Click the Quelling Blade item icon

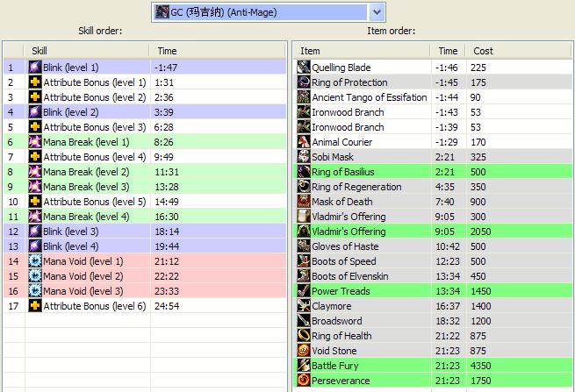tap(304, 68)
